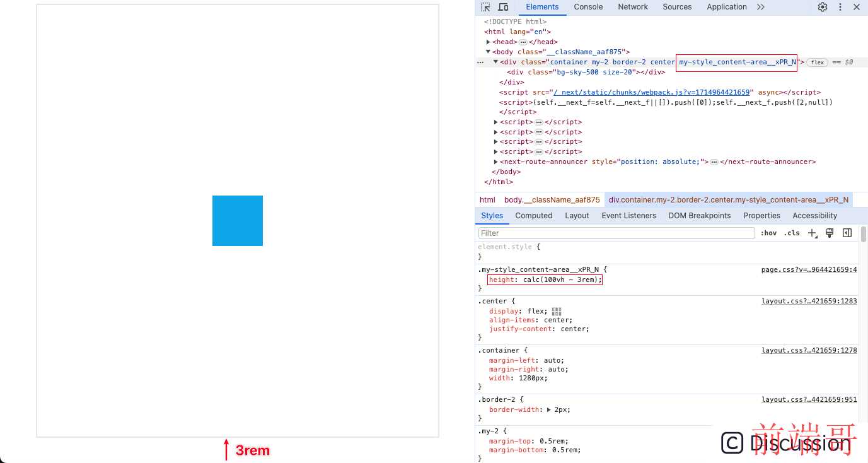
Task: Close the DevTools panel
Action: pos(857,7)
